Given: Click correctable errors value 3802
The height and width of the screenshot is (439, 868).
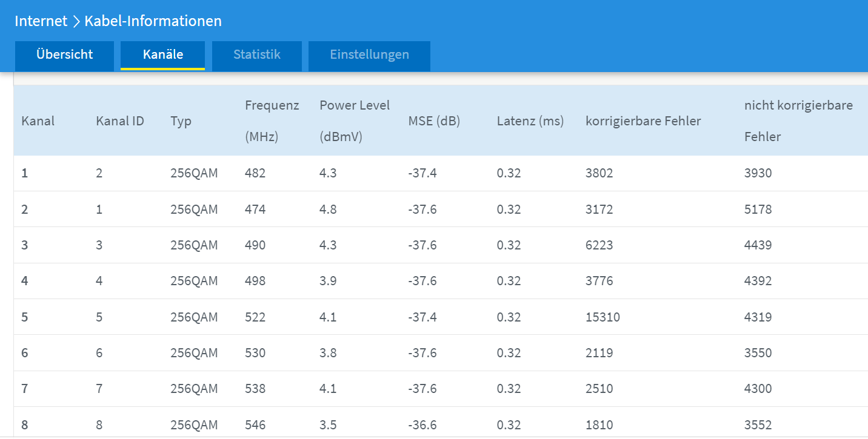Looking at the screenshot, I should point(599,173).
